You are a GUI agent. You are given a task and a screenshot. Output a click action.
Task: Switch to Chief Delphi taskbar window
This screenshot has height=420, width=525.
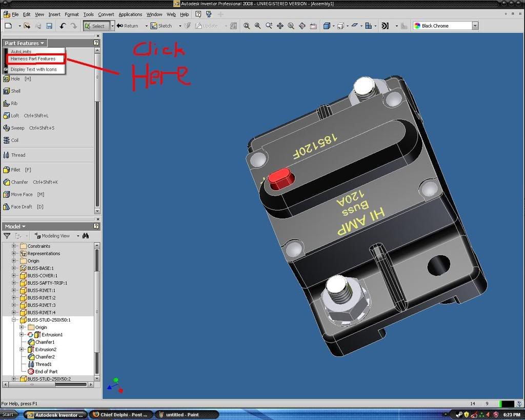coord(120,415)
